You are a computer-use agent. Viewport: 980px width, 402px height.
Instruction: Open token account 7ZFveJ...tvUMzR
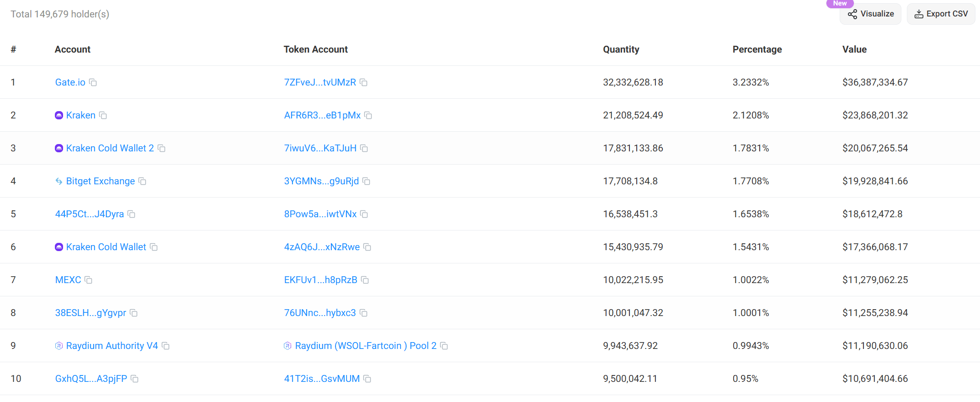(320, 82)
